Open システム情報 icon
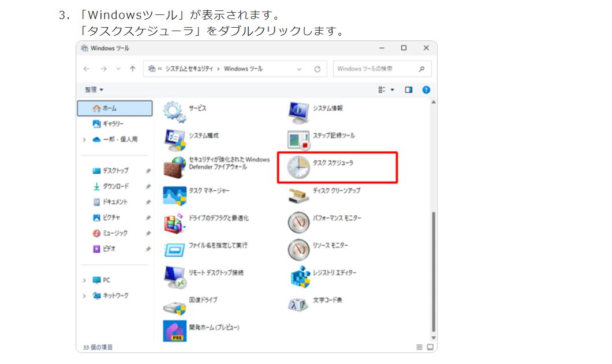 tap(298, 112)
